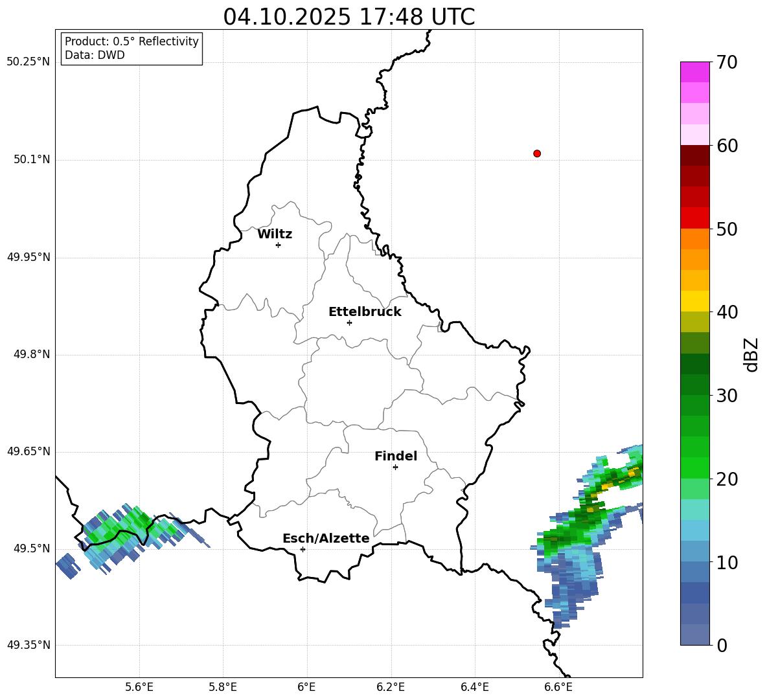Click the colorbar tick label 40
This screenshot has width=767, height=700.
(727, 312)
